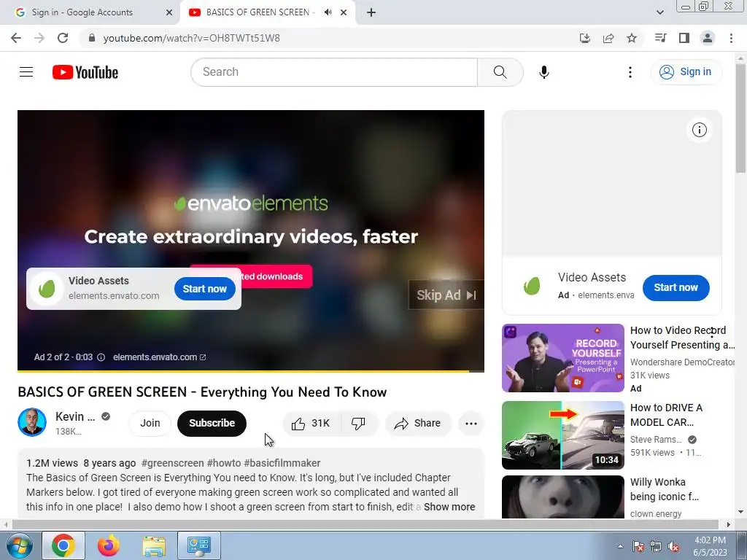
Task: Open Willy Wonka being iconic video thumbnail
Action: [x=563, y=497]
